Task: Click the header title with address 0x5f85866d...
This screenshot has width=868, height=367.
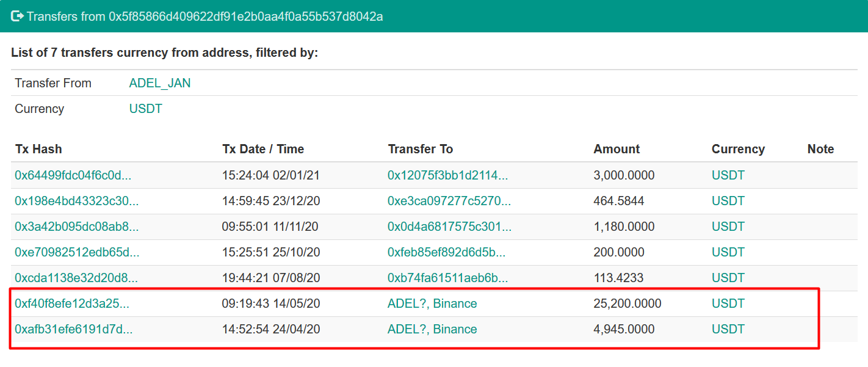Action: [205, 16]
